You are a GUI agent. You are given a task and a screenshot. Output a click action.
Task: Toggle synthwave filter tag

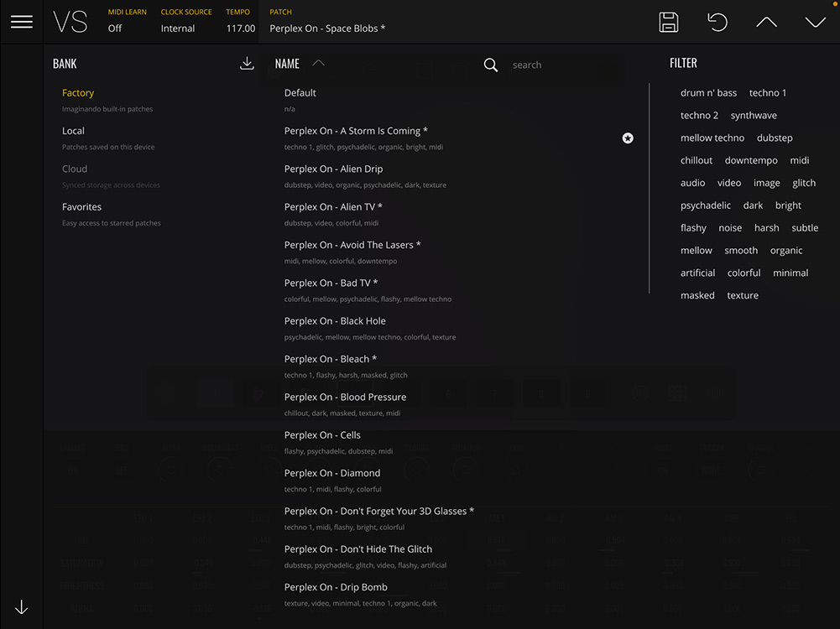click(x=754, y=115)
